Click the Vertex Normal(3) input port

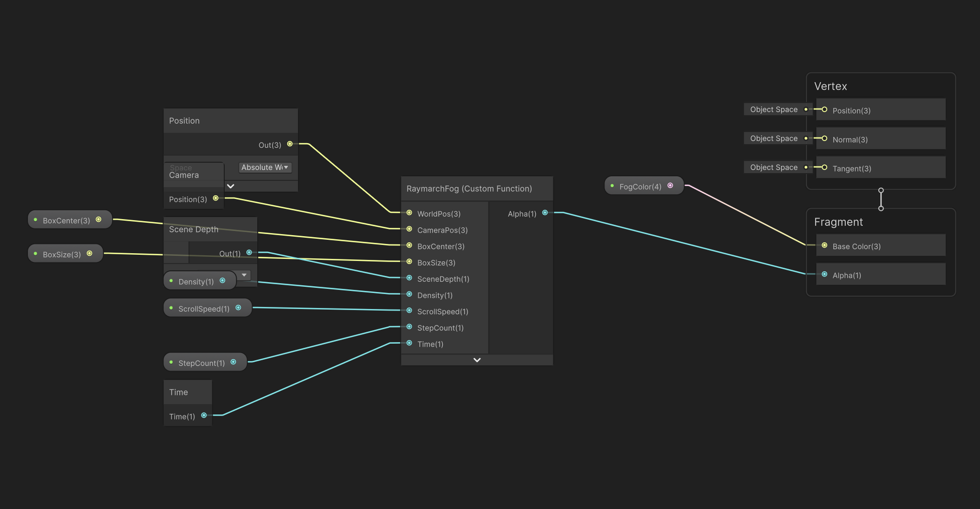pyautogui.click(x=825, y=138)
